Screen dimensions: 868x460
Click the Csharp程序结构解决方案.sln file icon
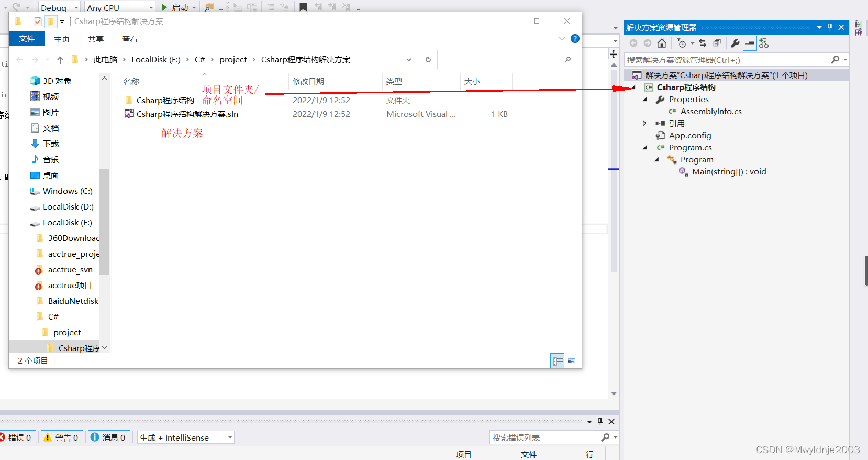coord(129,114)
